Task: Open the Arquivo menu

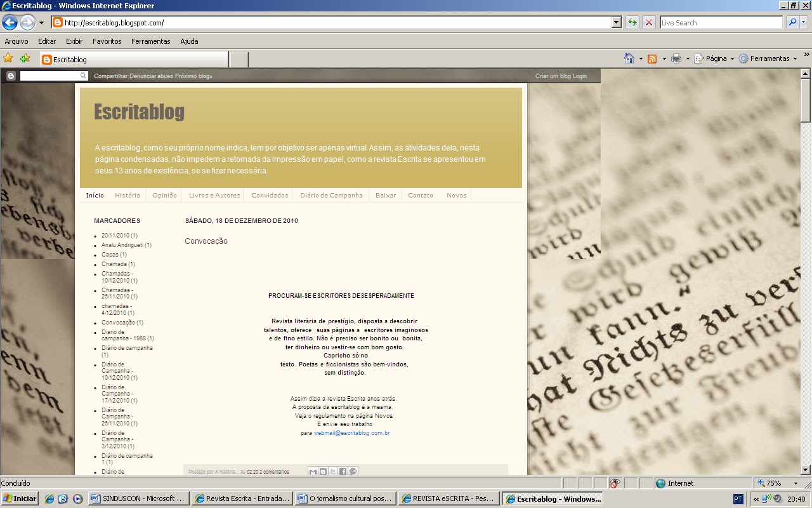Action: pyautogui.click(x=16, y=41)
